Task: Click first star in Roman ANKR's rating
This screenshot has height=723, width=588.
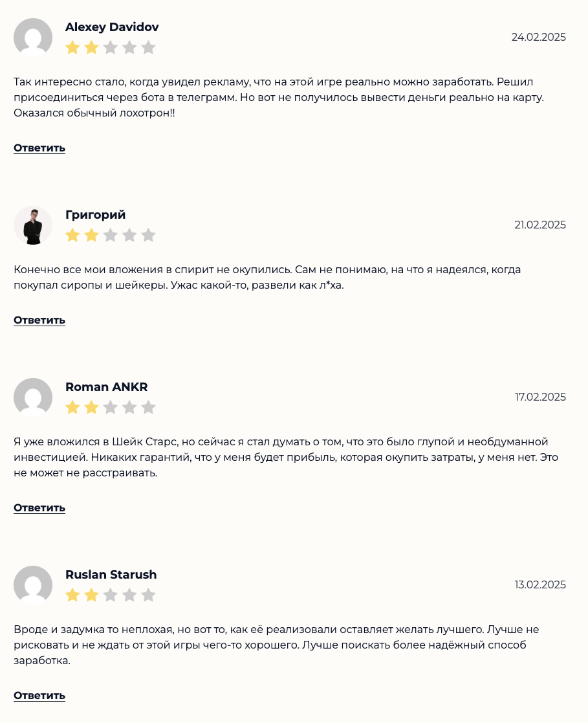Action: pos(72,407)
